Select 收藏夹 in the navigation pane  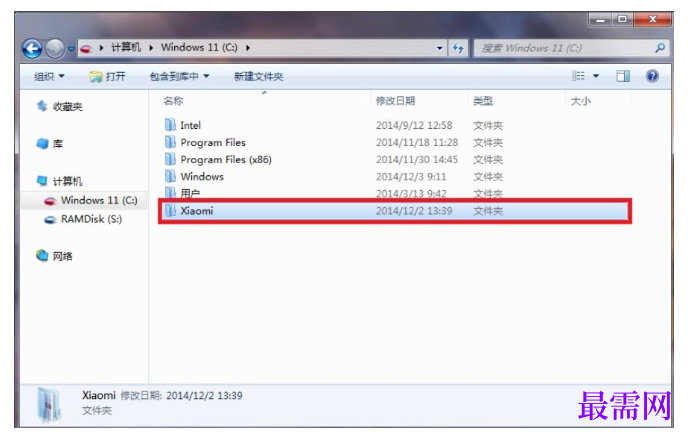pos(59,106)
